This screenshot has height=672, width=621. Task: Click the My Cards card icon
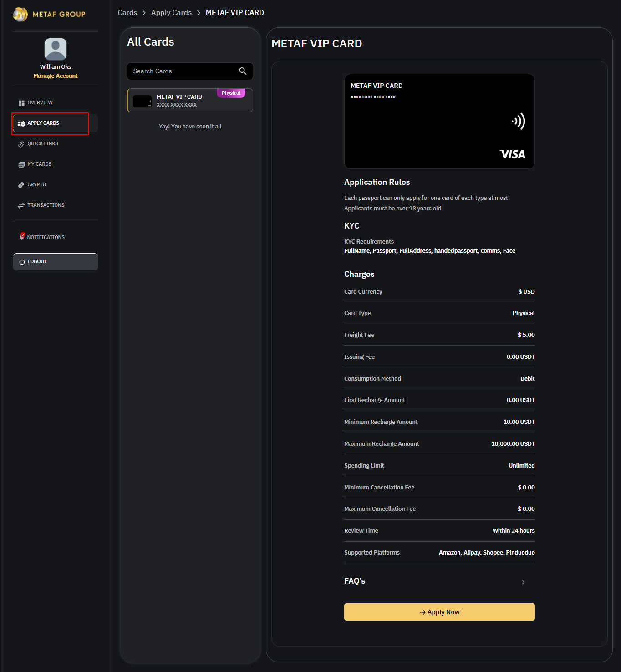pyautogui.click(x=21, y=164)
